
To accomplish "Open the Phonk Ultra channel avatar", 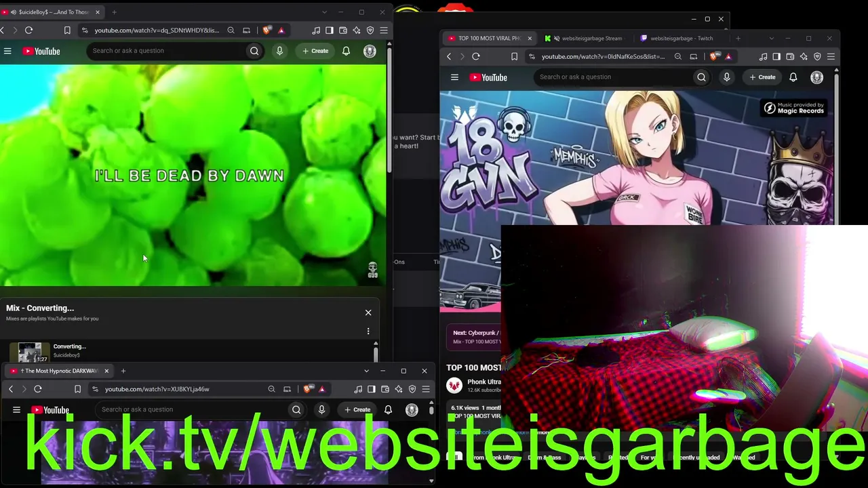I will pyautogui.click(x=454, y=386).
